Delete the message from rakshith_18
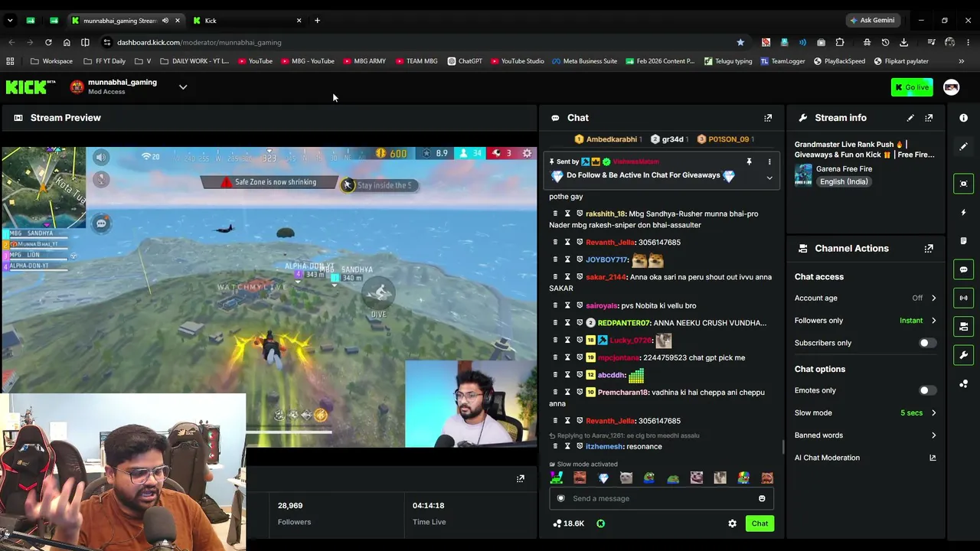The height and width of the screenshot is (551, 980). pos(555,214)
